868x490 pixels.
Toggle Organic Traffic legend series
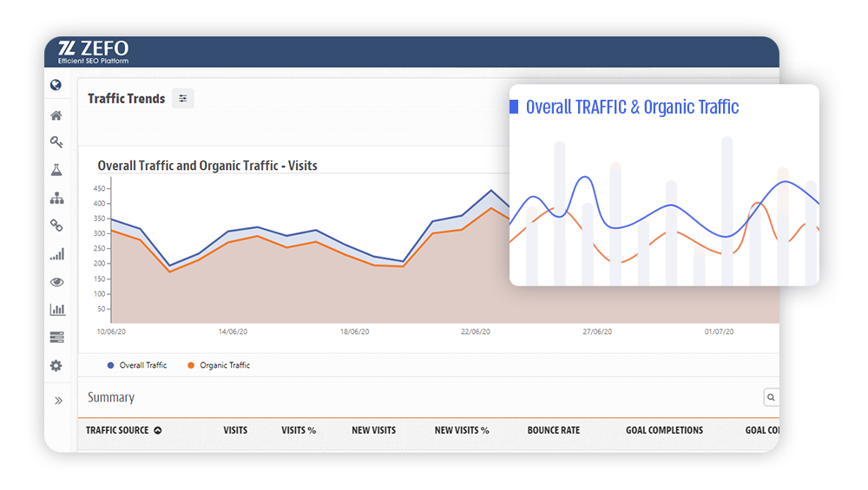coord(219,365)
